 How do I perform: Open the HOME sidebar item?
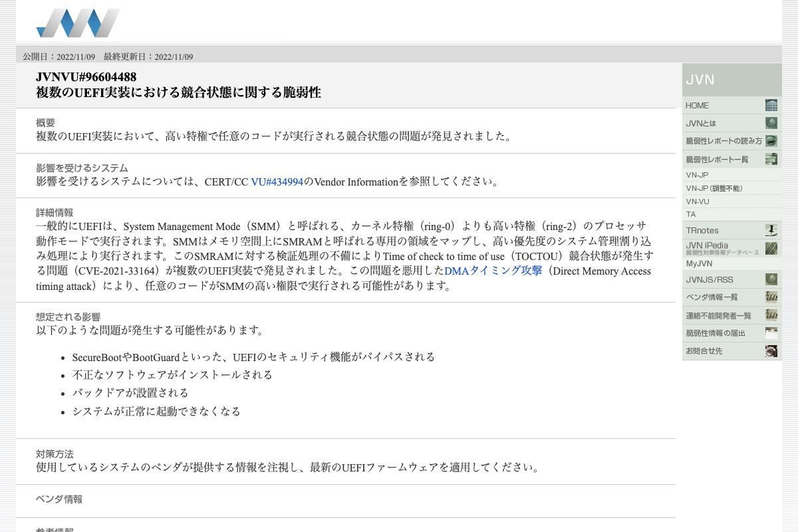731,105
